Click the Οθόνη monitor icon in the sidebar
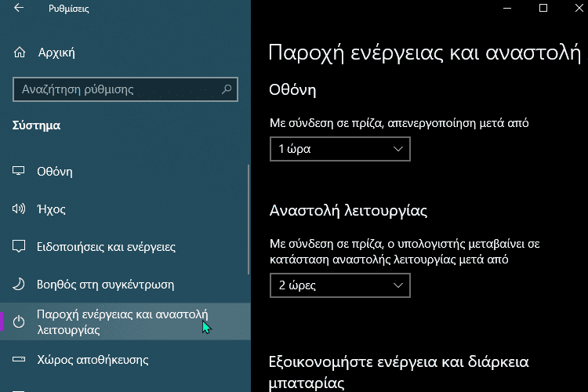 point(18,171)
